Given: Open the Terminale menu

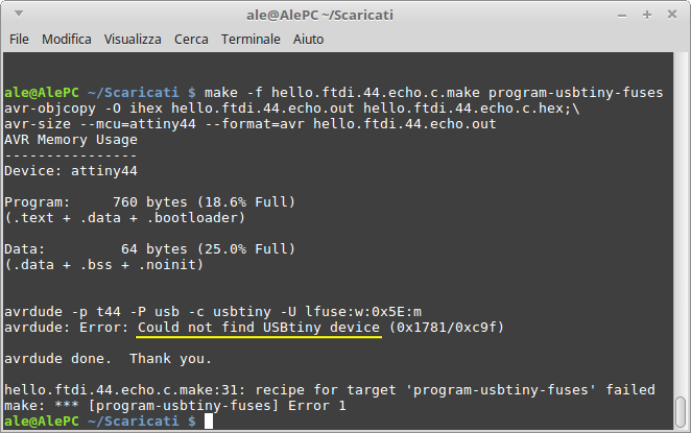Looking at the screenshot, I should [251, 39].
